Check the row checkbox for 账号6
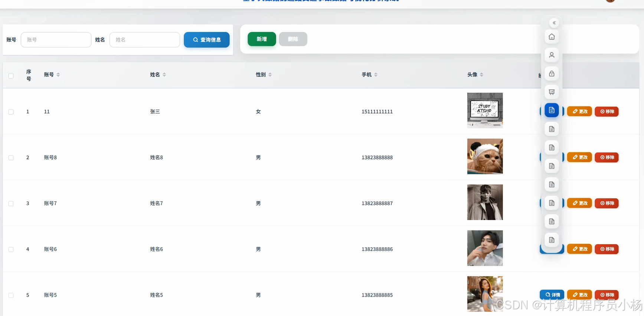This screenshot has height=316, width=644. point(11,249)
